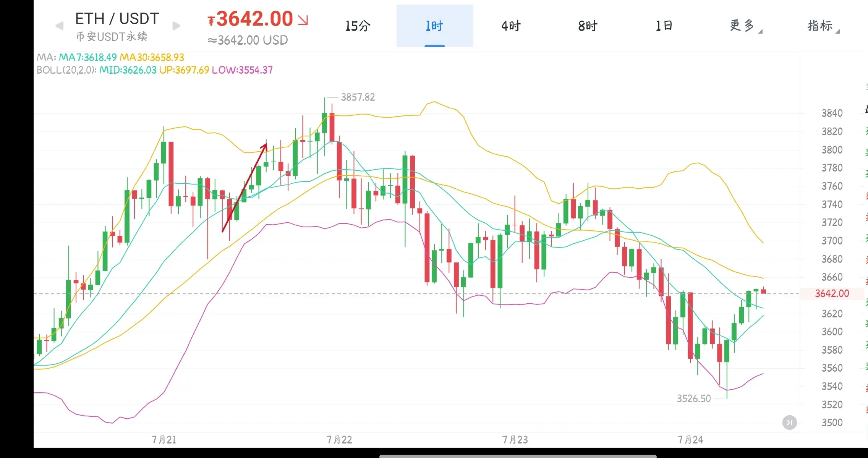
Task: Grab the horizontal scrollbar at bottom
Action: pos(518,456)
